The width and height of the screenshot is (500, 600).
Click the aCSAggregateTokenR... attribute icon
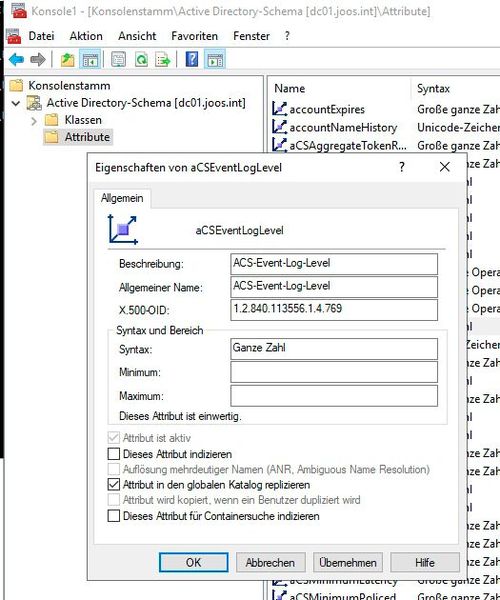tap(280, 145)
